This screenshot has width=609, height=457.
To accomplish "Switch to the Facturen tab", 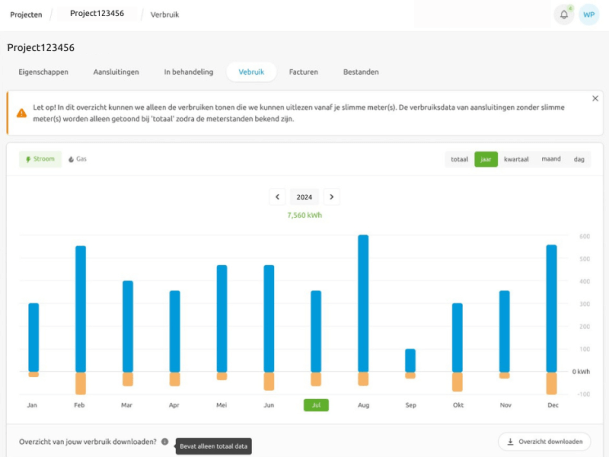I will click(304, 72).
